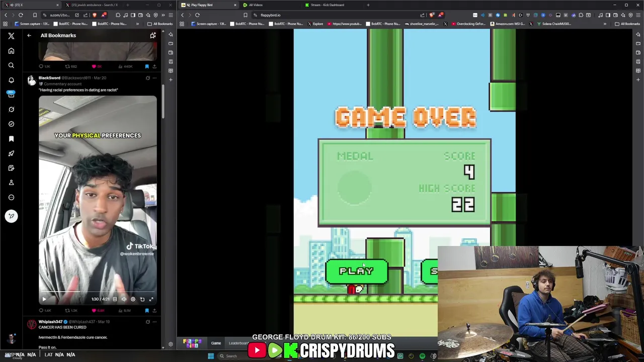Open All Bookmarks folder in right browser
Image resolution: width=644 pixels, height=362 pixels.
click(x=628, y=24)
